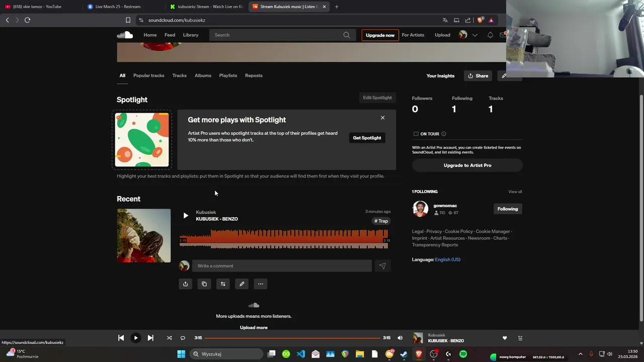Image resolution: width=644 pixels, height=362 pixels.
Task: Open the For Artists link
Action: pos(413,35)
